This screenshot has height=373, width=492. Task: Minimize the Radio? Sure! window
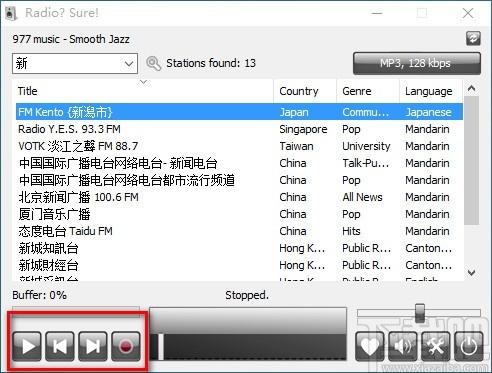point(377,13)
